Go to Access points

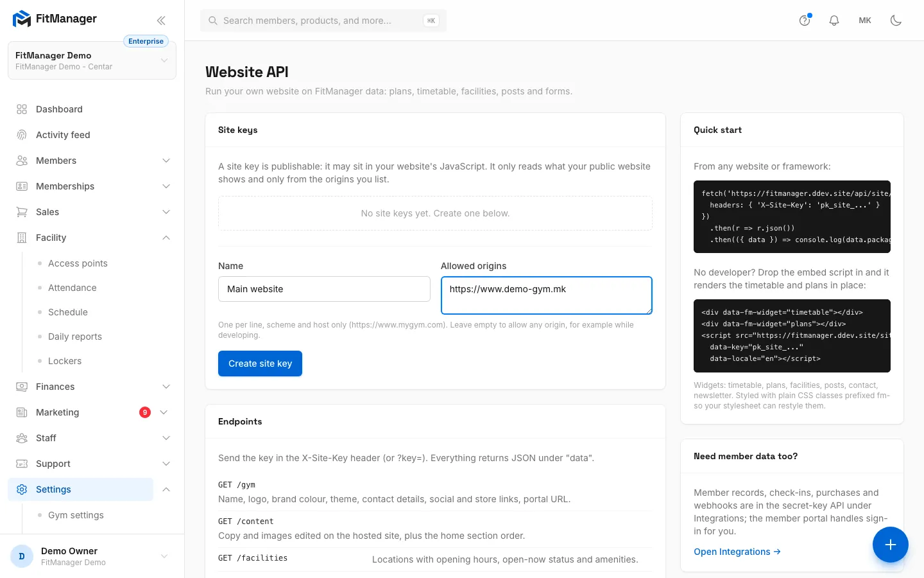coord(78,263)
